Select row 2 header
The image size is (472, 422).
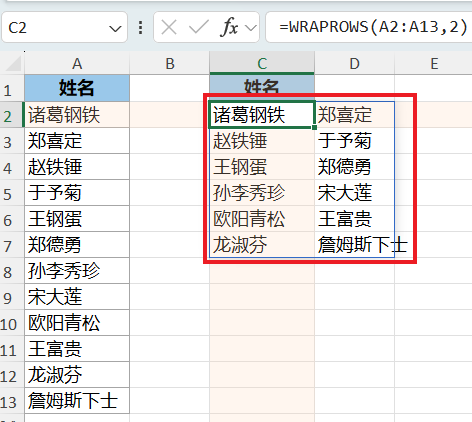(12, 115)
